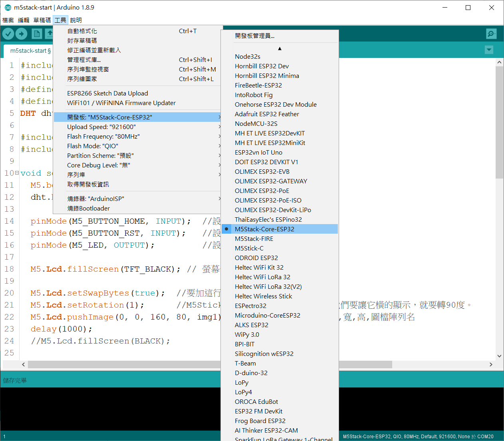Select ThaiEasyElec's ESPino32 board
This screenshot has width=504, height=441.
coord(280,219)
